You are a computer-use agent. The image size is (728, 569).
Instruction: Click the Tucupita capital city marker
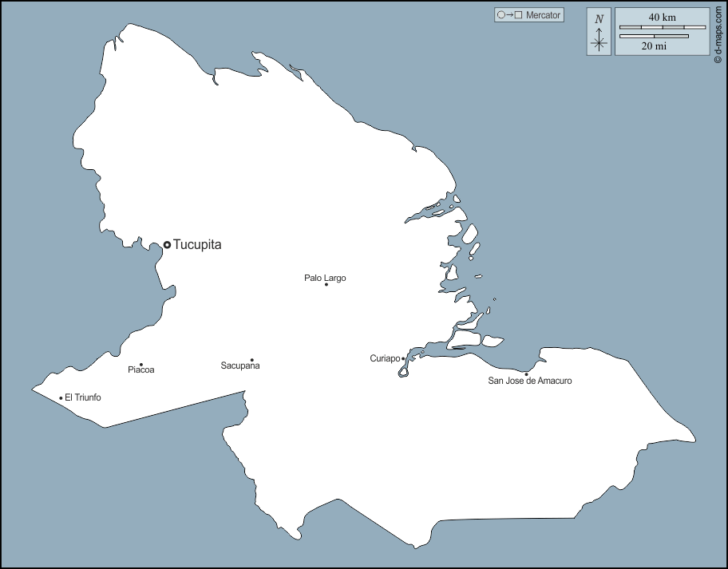tap(167, 244)
